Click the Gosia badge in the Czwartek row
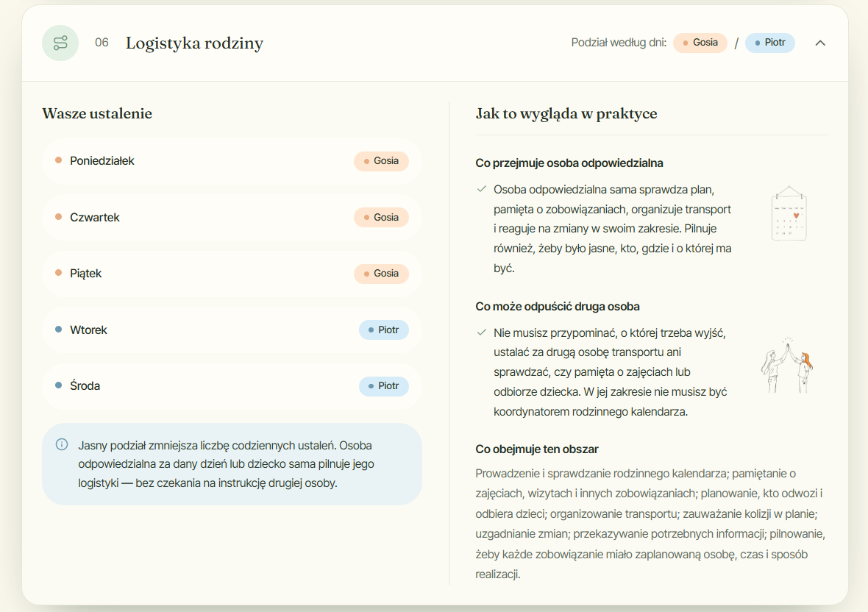Image resolution: width=868 pixels, height=612 pixels. (381, 218)
